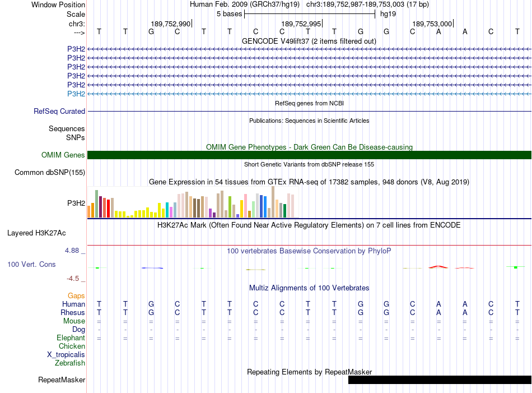The image size is (532, 393).
Task: Click the 4.88 PhyloP upper scale value
Action: 72,251
